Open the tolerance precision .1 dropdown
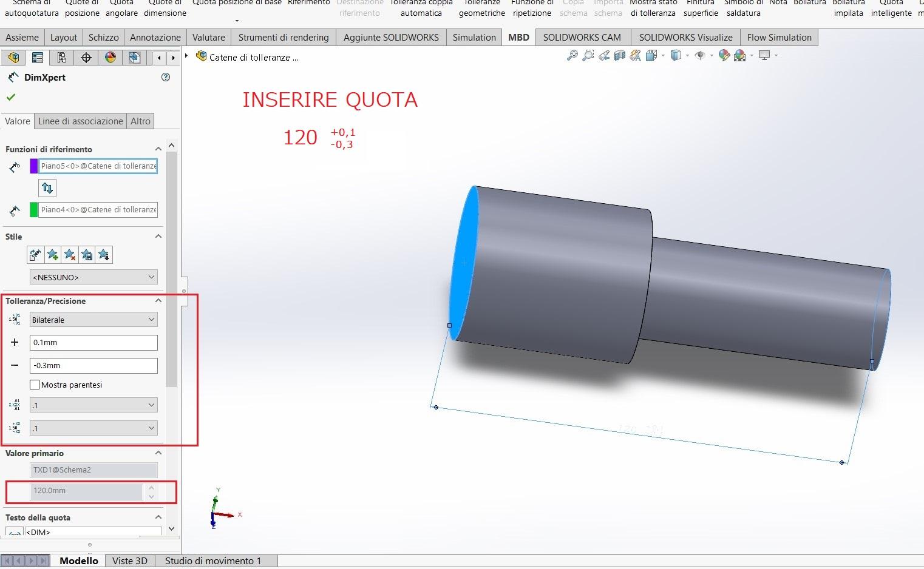 93,428
